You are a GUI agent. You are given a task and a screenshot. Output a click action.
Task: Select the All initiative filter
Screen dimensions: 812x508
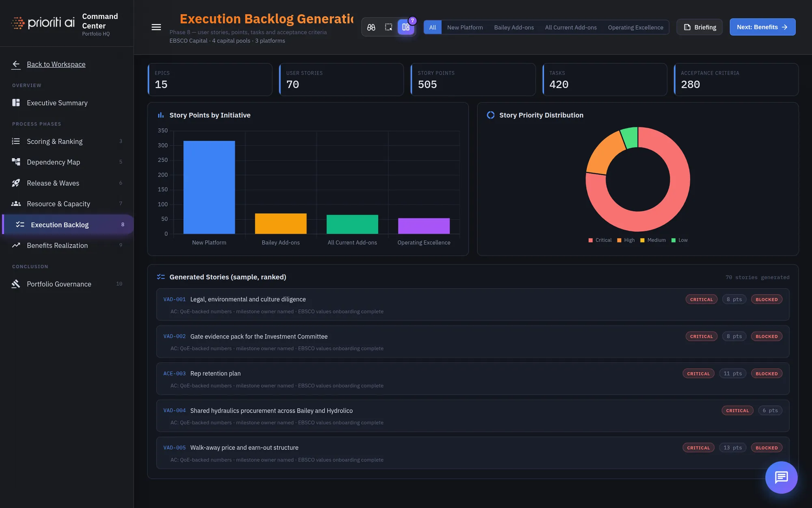(x=432, y=27)
